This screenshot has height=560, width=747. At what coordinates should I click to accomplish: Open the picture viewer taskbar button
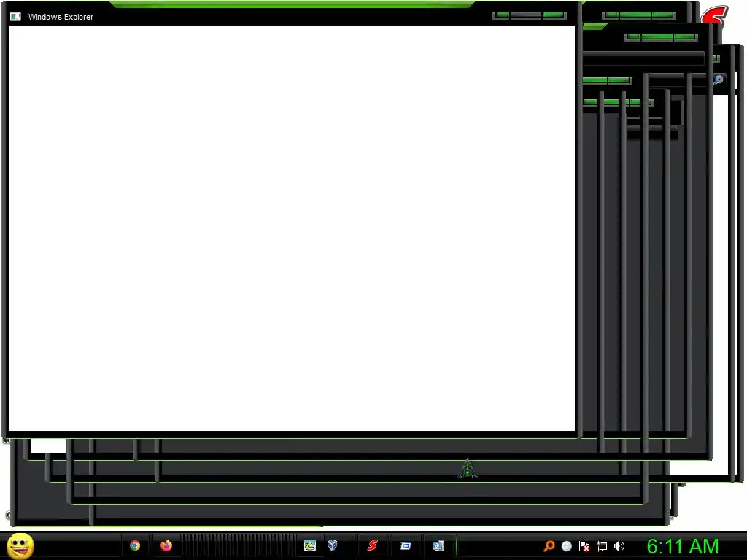310,545
